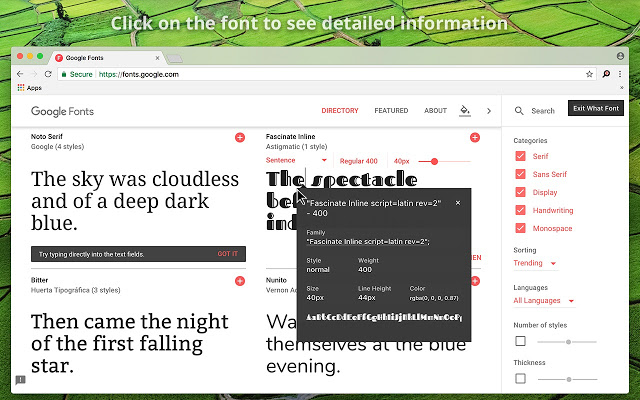The image size is (640, 400).
Task: Close the bookmarks bar with its X
Action: pos(622,88)
